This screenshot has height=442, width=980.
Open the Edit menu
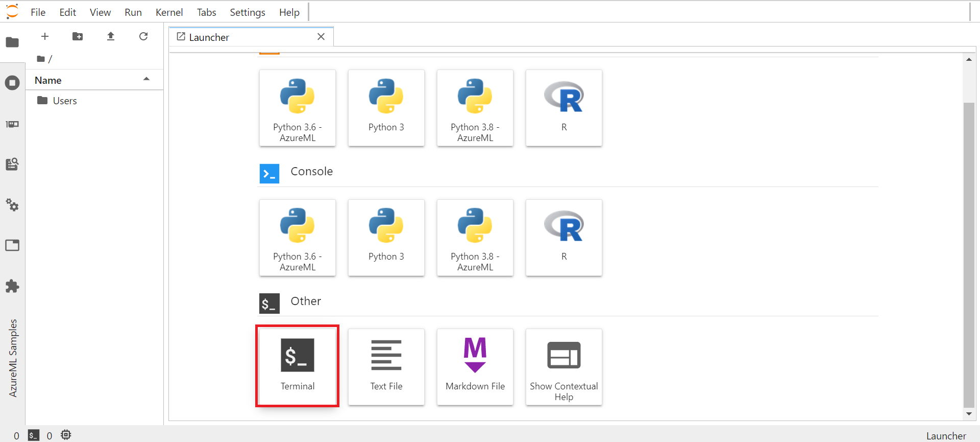click(x=67, y=12)
